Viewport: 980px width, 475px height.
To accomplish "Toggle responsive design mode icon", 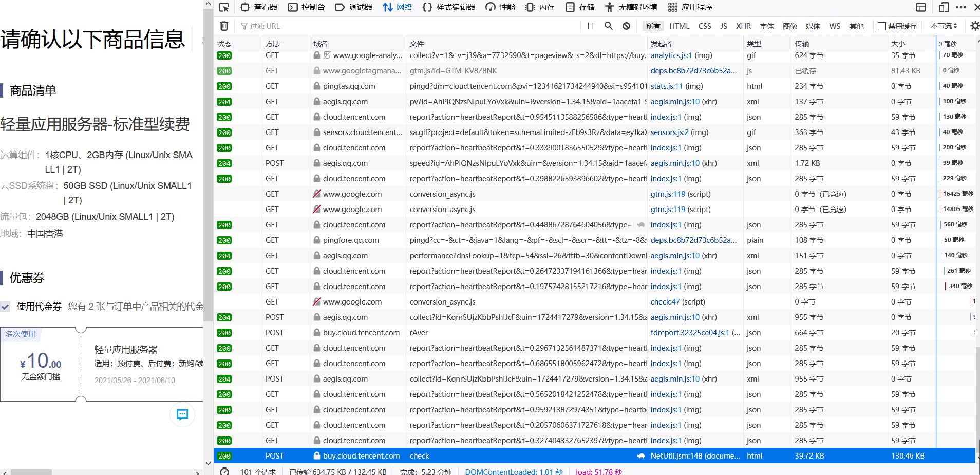I will 944,7.
